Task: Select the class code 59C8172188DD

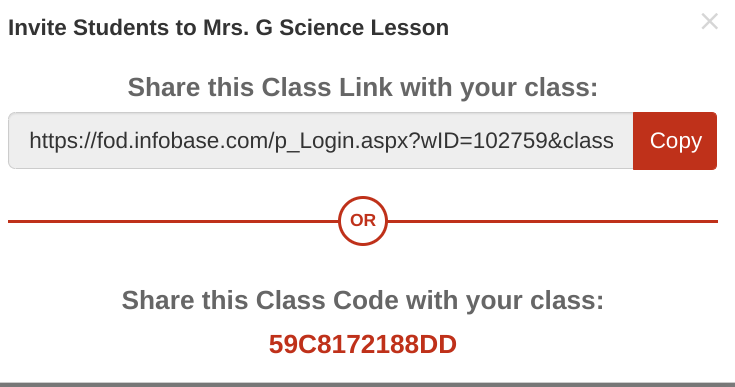Action: pos(362,345)
